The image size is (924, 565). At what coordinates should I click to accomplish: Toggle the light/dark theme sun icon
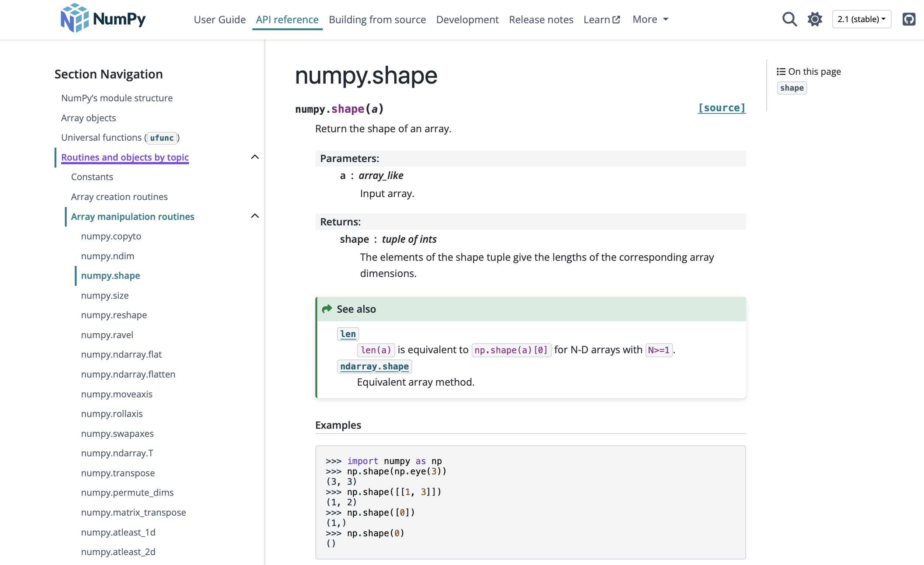coord(815,19)
